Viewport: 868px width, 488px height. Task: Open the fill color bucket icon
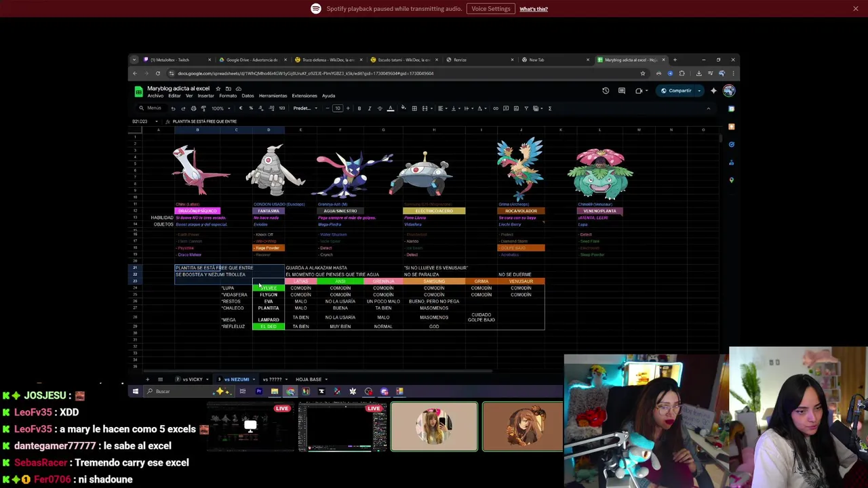pos(403,108)
